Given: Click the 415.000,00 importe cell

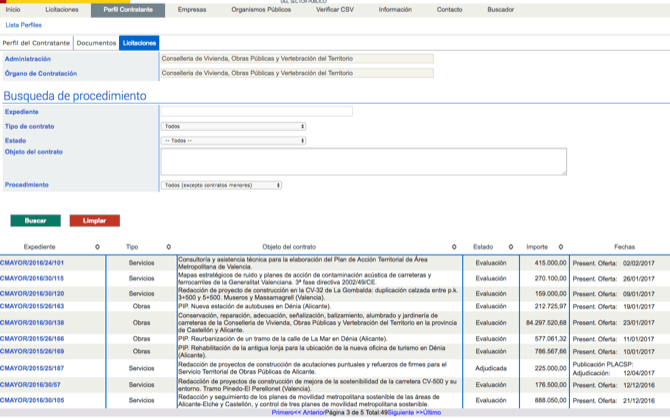Looking at the screenshot, I should click(550, 263).
